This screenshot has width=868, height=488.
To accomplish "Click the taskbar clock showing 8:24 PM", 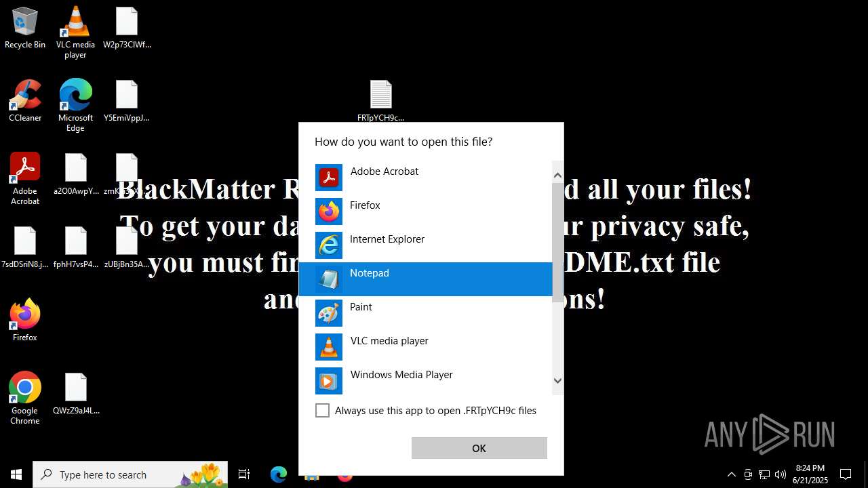I will click(810, 474).
